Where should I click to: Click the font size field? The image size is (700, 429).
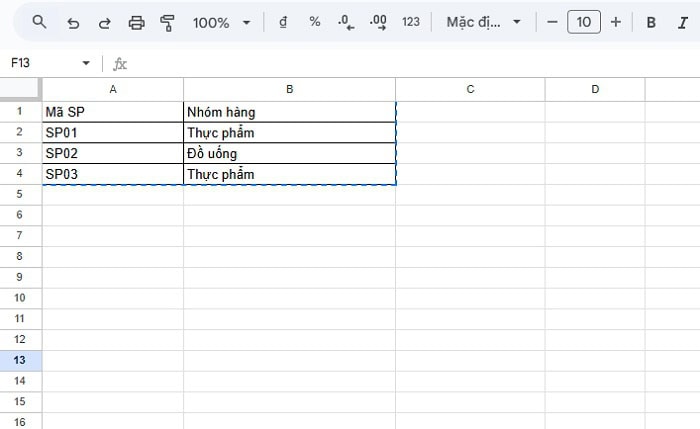coord(584,22)
